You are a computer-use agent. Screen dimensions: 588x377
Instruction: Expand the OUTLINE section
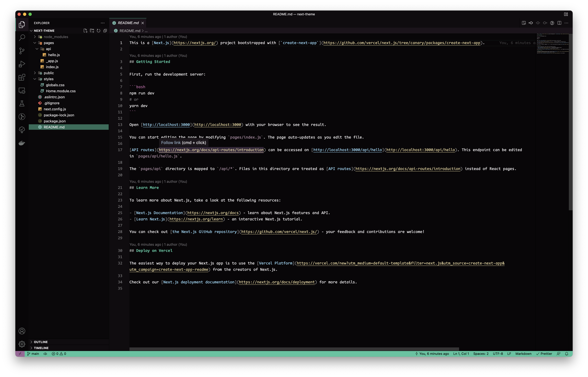41,342
